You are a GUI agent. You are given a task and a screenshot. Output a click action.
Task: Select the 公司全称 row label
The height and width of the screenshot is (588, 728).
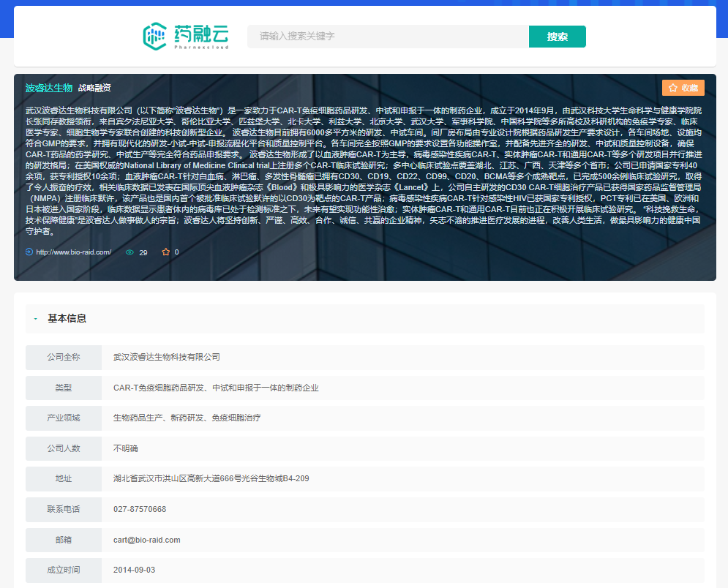click(x=64, y=357)
